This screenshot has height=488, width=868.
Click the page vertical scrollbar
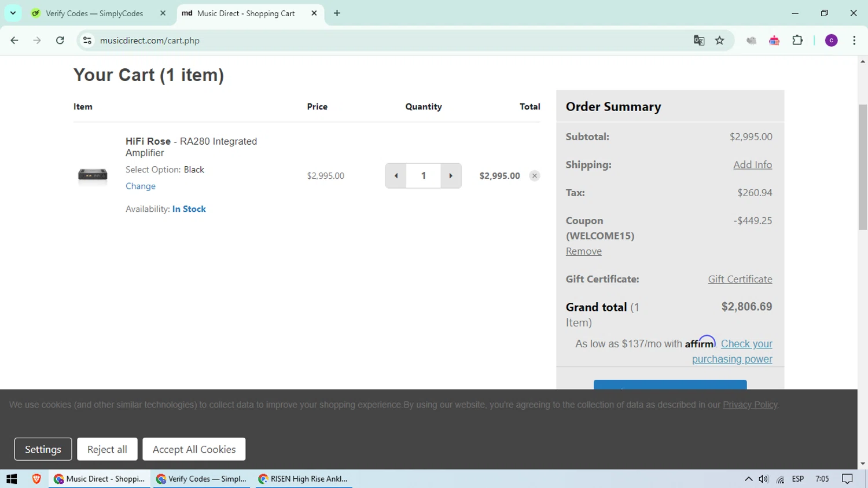(863, 167)
